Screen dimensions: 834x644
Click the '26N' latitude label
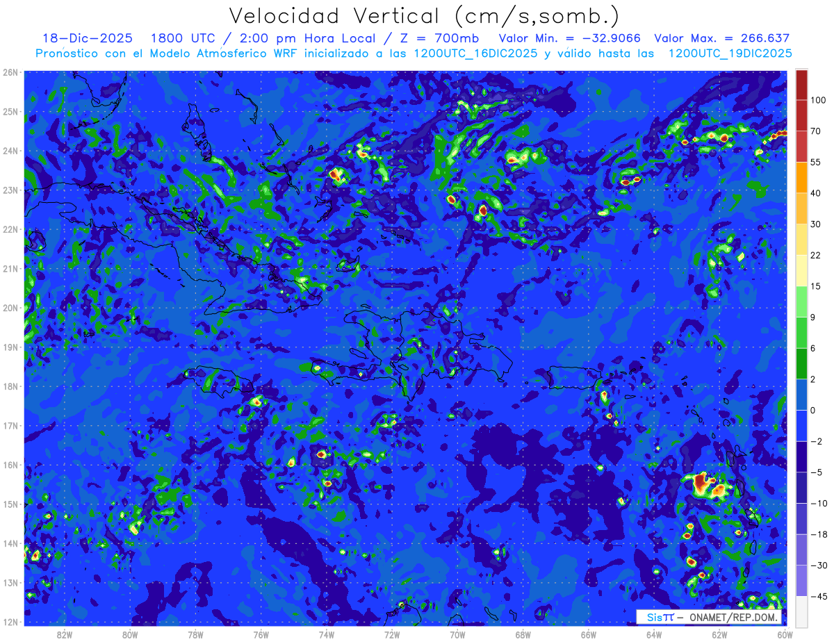coord(10,72)
